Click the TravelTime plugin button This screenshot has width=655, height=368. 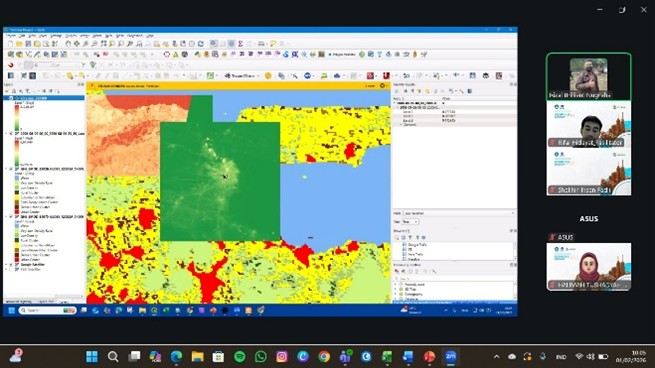point(240,76)
